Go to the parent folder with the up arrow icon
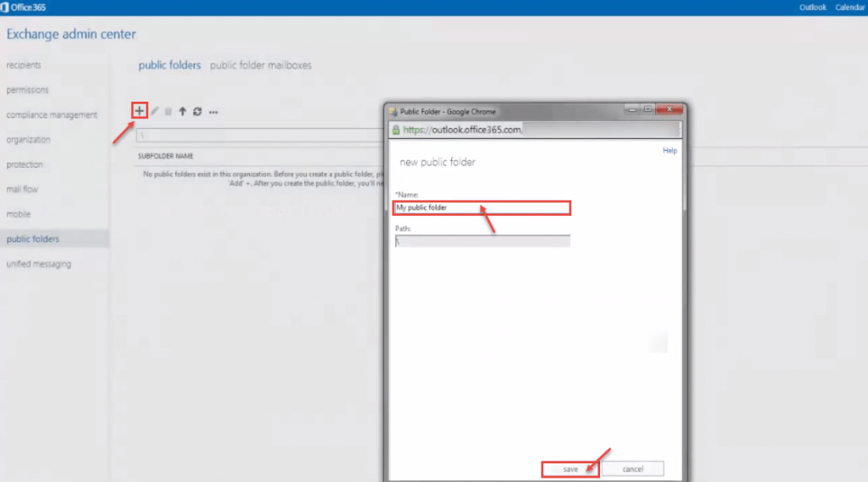Viewport: 868px width, 482px height. click(182, 111)
